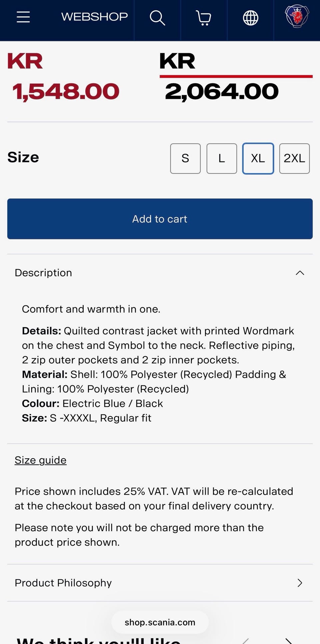This screenshot has height=644, width=320.
Task: Click the discounted price KR 1,548.00
Action: click(x=63, y=77)
